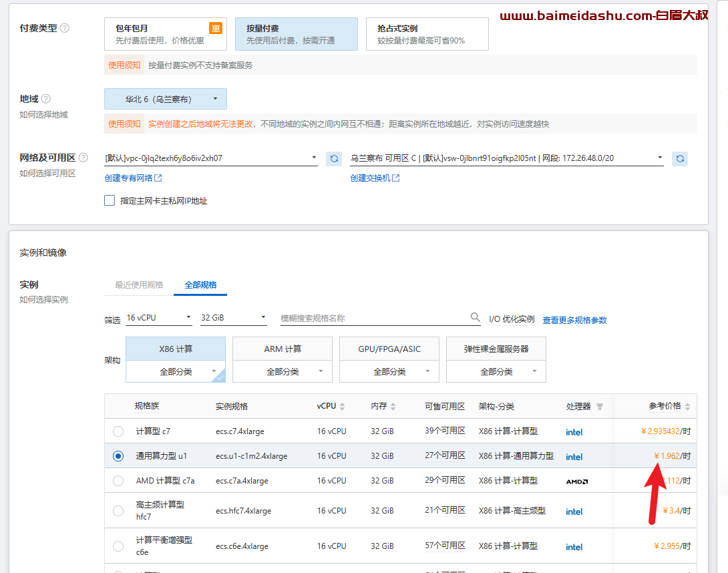Check 指定主网卡主私网IP地址 box
The width and height of the screenshot is (728, 573).
110,200
